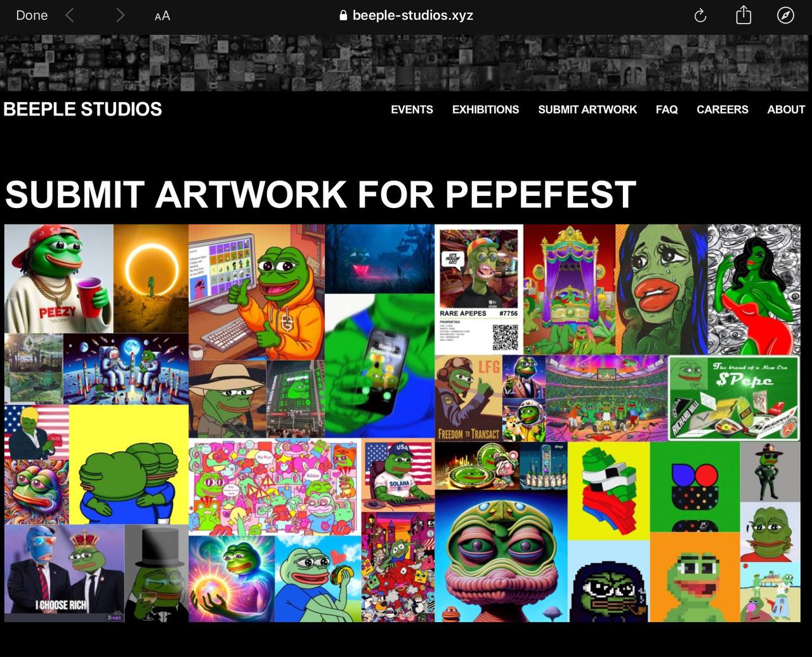Viewport: 812px width, 657px height.
Task: Select the crying pop-art Pepe with red lips
Action: point(661,289)
